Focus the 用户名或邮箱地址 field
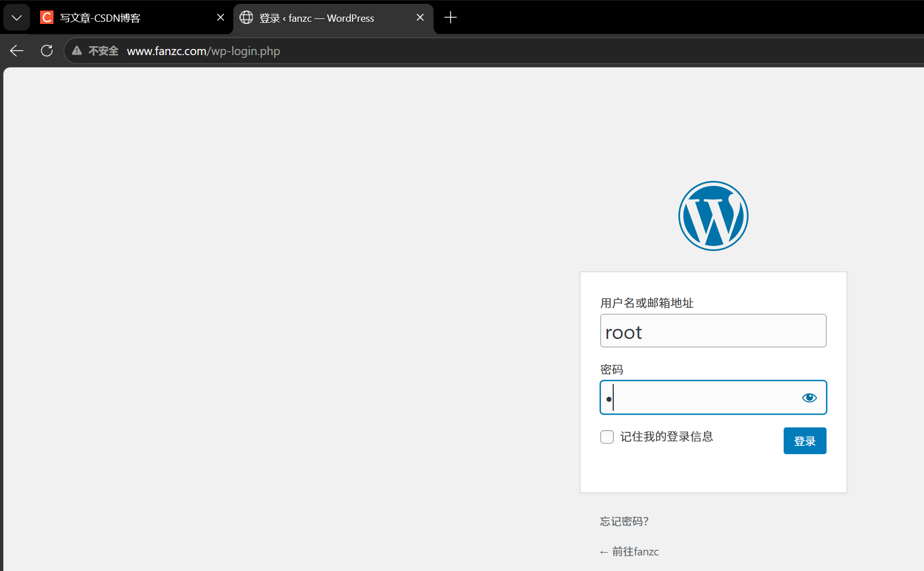The image size is (924, 571). point(713,331)
